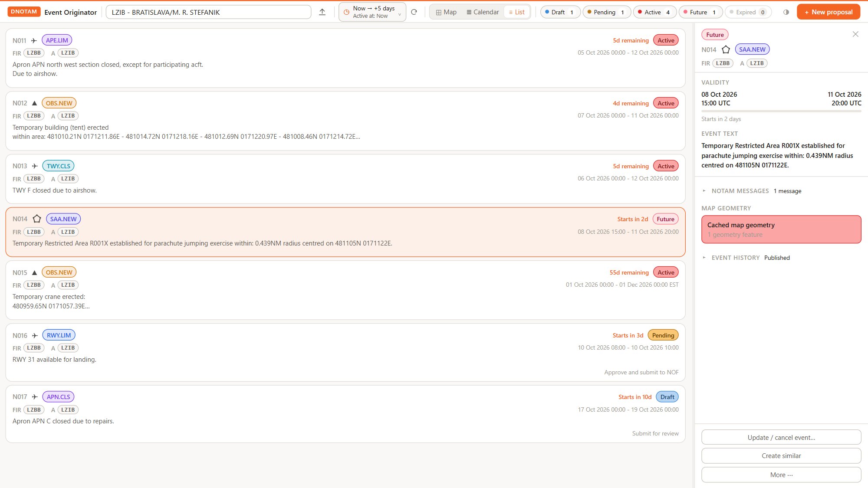Toggle the Pending status filter
Screen dimensions: 868x488
tap(607, 12)
